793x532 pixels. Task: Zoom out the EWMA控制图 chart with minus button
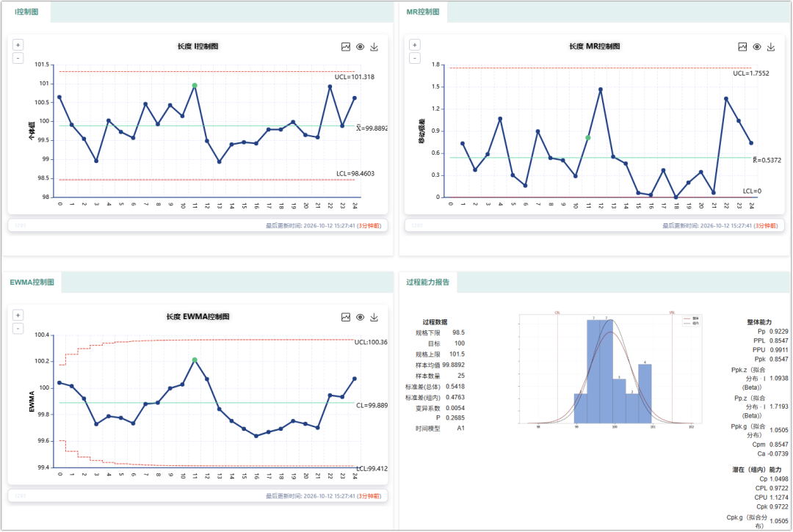coord(18,329)
